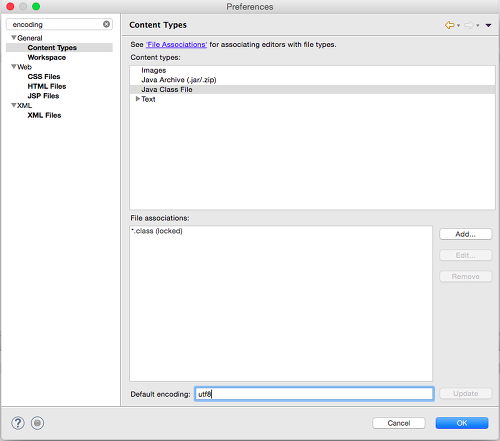Open back navigation history dropdown
The image size is (500, 441).
[x=458, y=25]
